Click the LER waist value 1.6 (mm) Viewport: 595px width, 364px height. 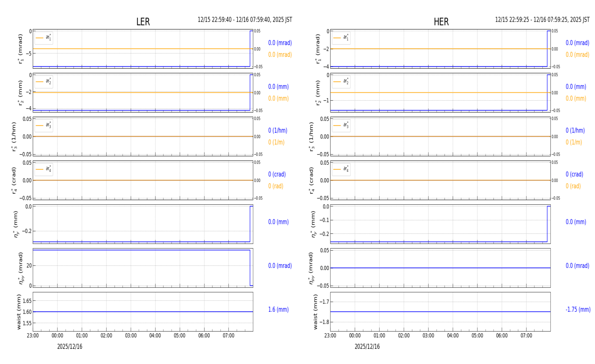tap(278, 310)
